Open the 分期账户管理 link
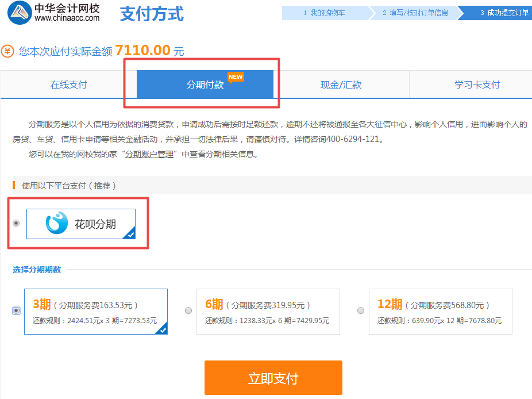This screenshot has height=399, width=532. 149,154
